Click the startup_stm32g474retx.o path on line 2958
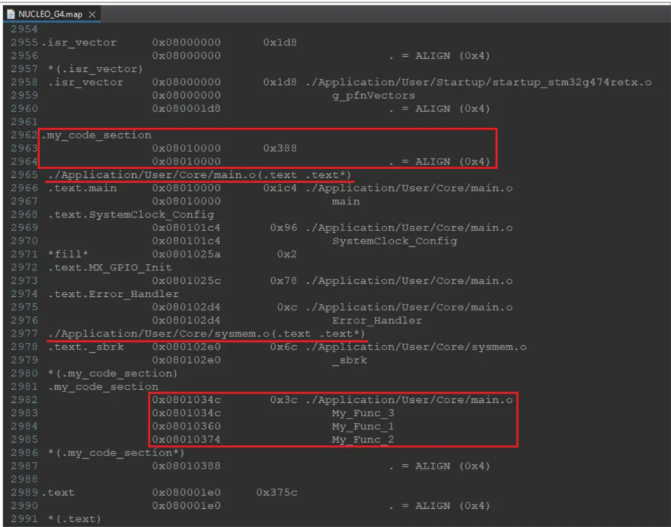671x527 pixels. pyautogui.click(x=479, y=82)
